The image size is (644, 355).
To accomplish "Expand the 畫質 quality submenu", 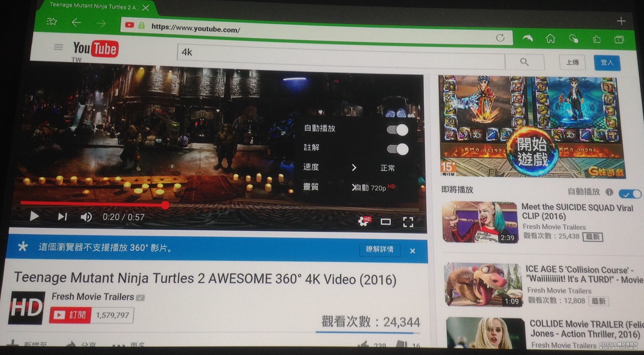I will tap(354, 187).
